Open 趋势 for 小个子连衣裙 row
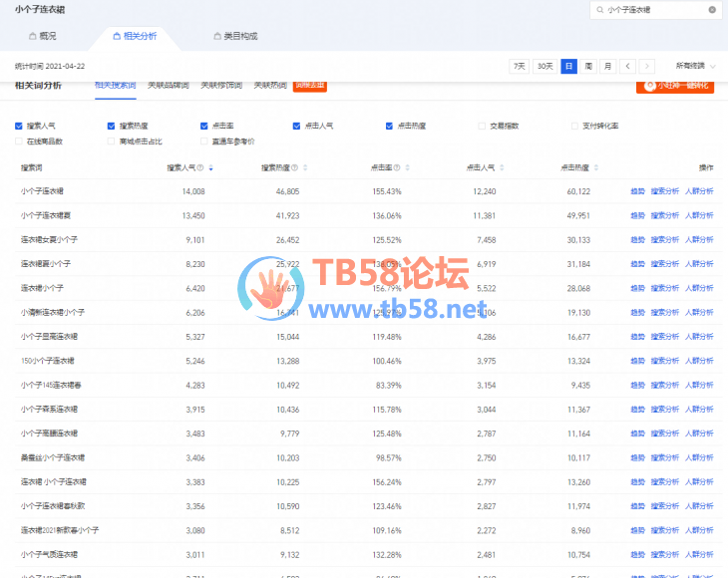The image size is (728, 578). point(637,191)
